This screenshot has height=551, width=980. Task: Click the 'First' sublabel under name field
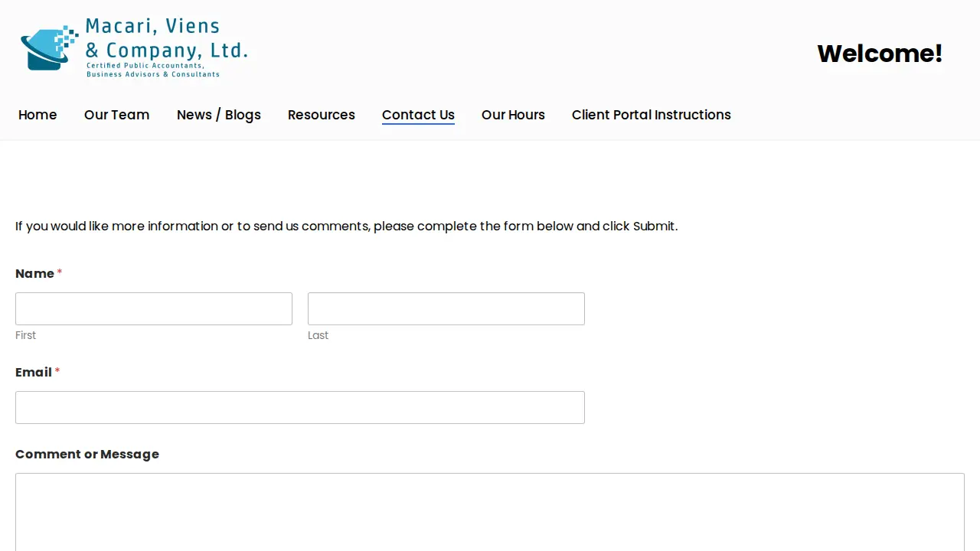coord(25,335)
